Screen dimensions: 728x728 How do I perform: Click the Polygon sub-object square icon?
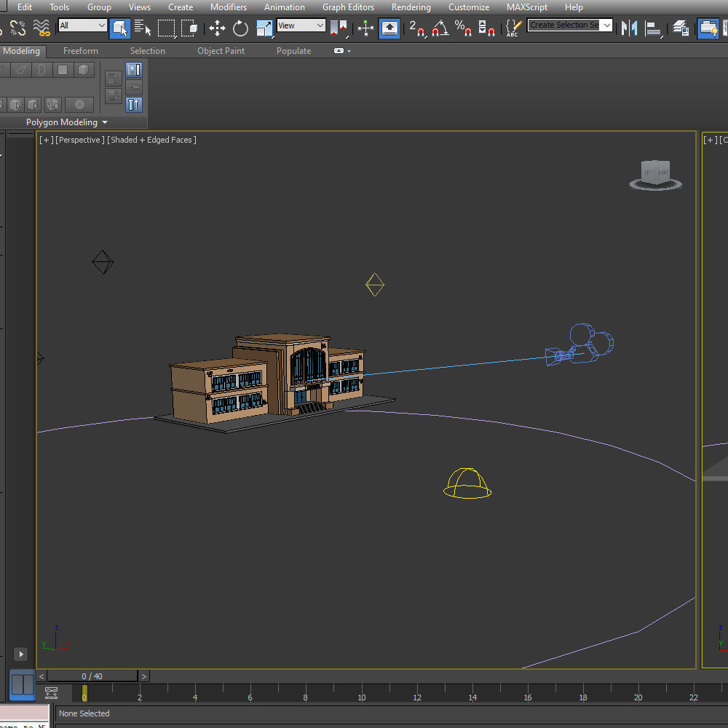(x=63, y=70)
